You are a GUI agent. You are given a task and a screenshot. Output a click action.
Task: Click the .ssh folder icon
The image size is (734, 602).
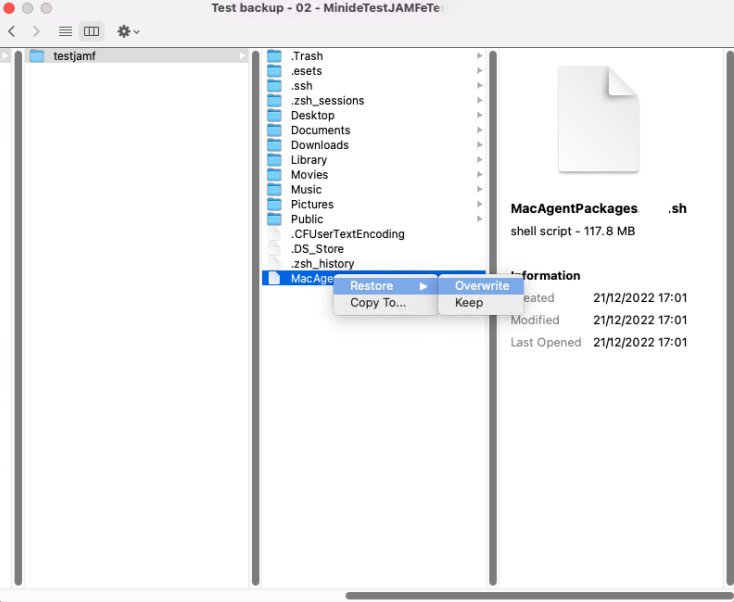coord(274,86)
